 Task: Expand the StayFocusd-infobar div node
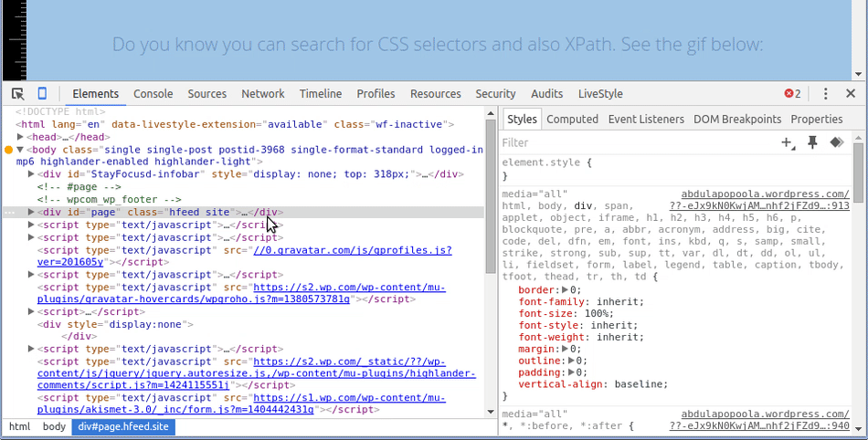coord(32,173)
